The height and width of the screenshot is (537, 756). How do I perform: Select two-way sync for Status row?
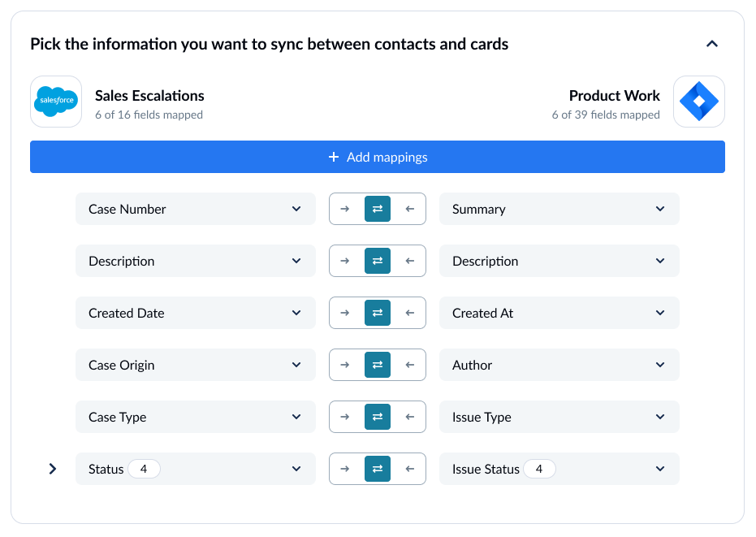coord(378,469)
